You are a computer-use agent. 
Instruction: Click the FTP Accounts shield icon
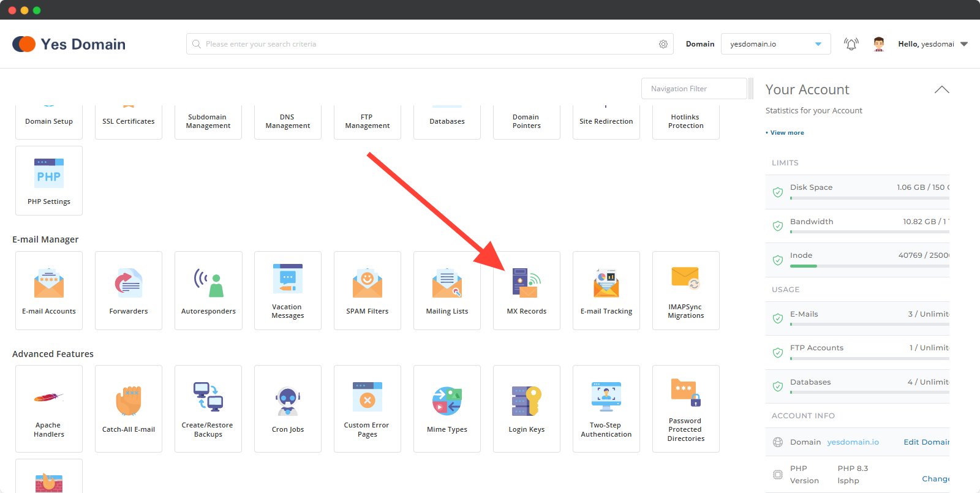click(778, 353)
